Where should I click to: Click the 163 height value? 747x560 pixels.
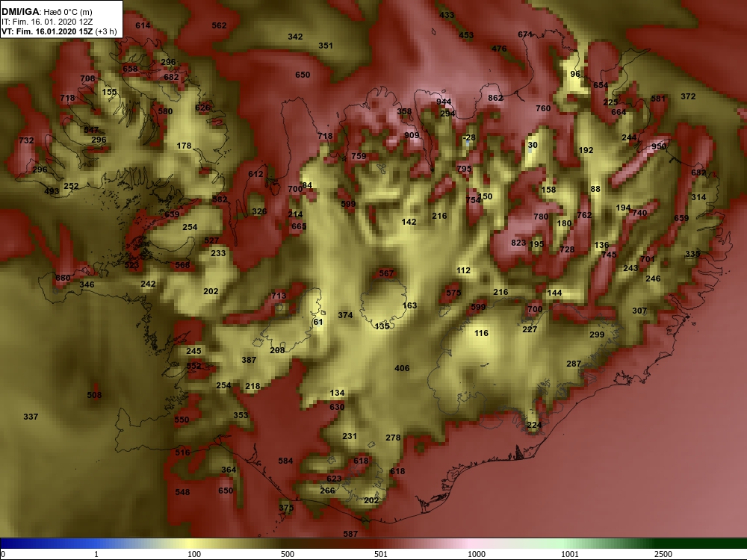[409, 305]
